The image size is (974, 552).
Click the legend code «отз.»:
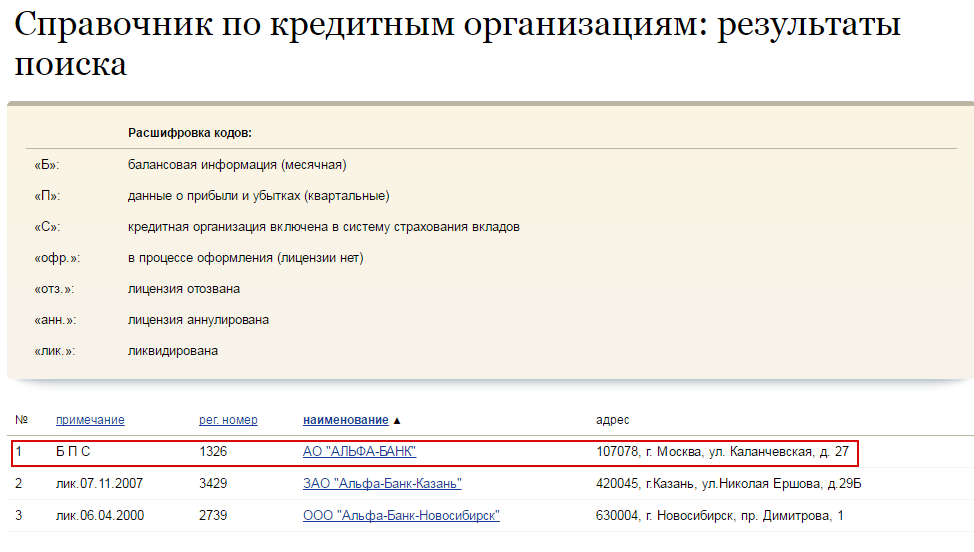[54, 289]
